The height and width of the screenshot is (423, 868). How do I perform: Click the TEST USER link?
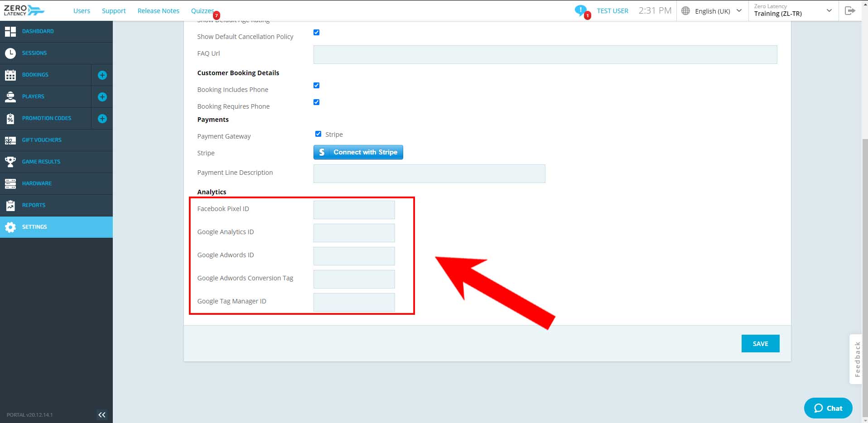click(612, 11)
